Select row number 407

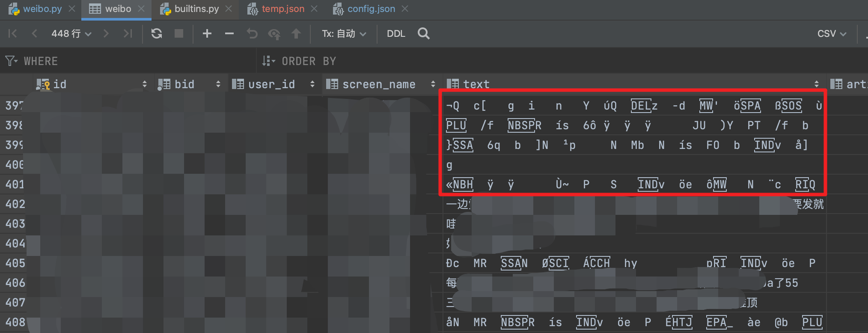[x=15, y=302]
